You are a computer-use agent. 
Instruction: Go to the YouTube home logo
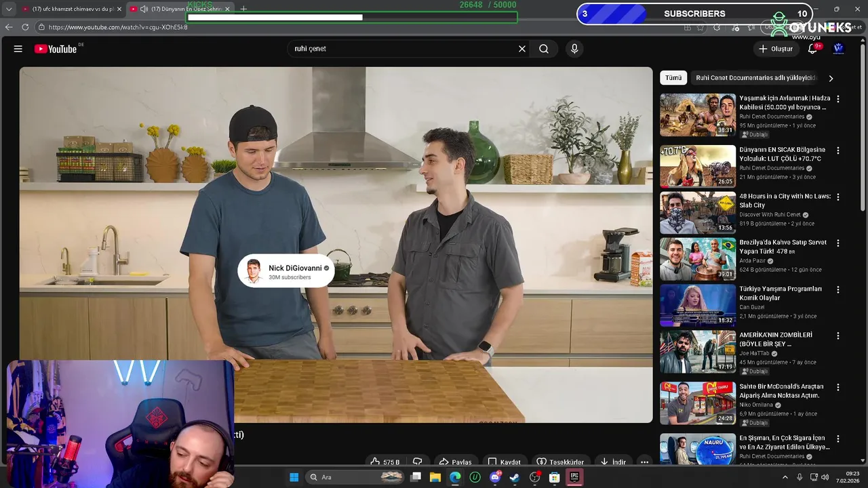(56, 49)
